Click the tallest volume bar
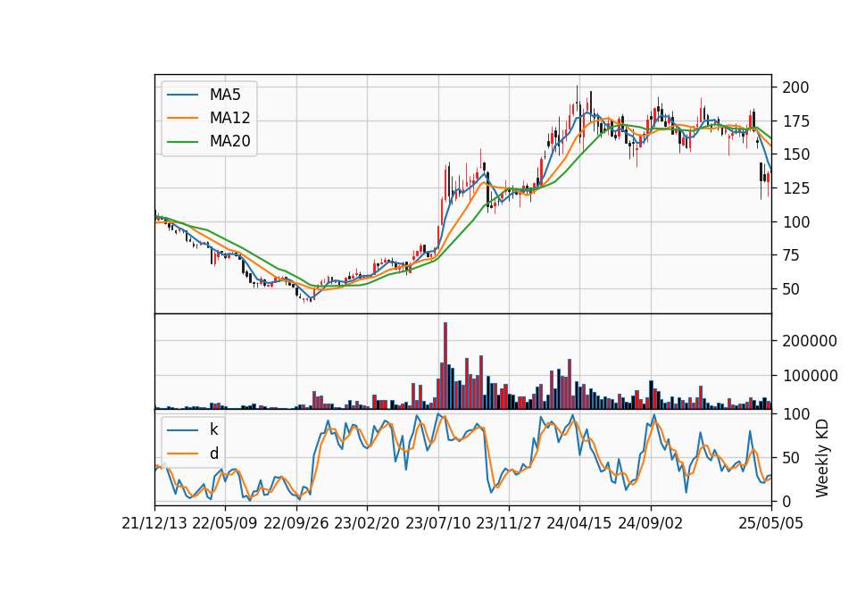857x616 pixels. click(445, 366)
